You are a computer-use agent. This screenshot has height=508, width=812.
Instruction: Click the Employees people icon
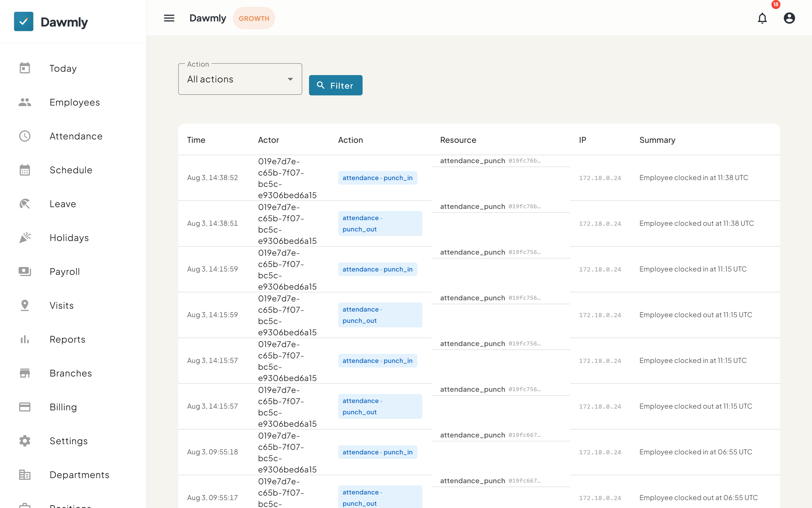(25, 102)
